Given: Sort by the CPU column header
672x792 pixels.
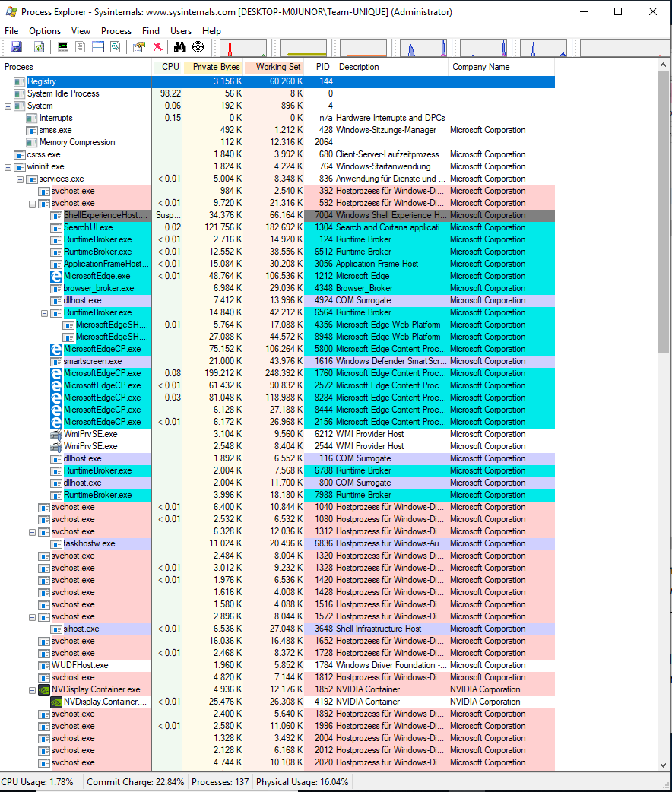Looking at the screenshot, I should [x=167, y=67].
